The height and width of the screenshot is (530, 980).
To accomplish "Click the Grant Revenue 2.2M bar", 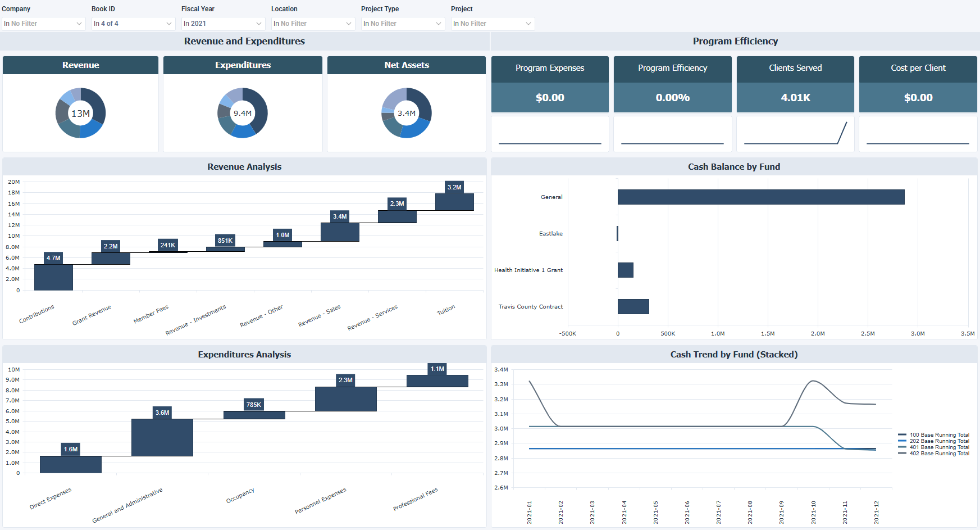I will coord(111,259).
